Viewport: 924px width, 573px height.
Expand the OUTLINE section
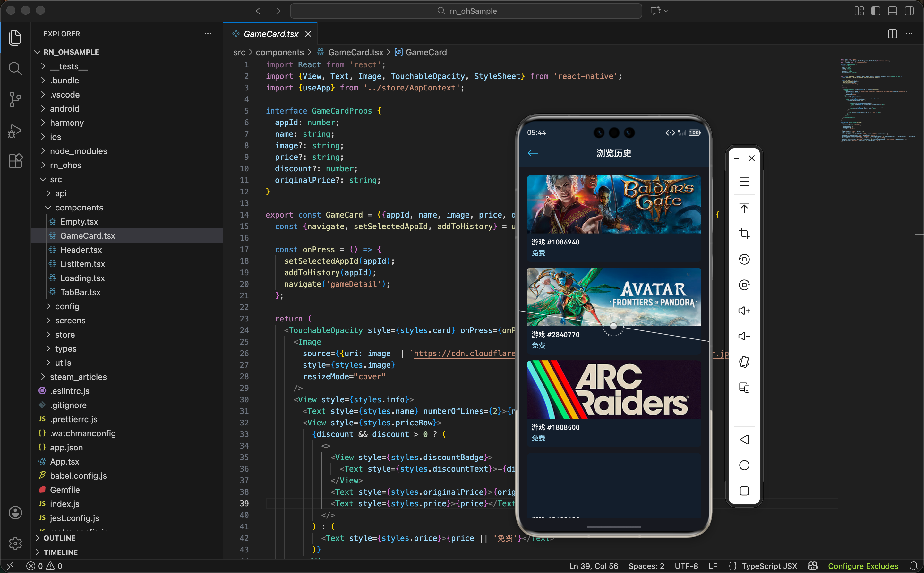pos(59,538)
